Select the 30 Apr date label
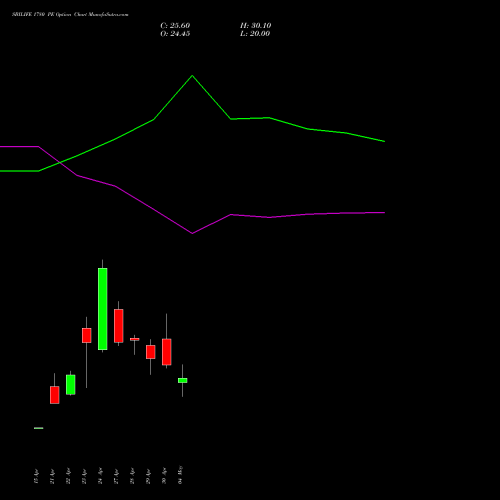The image size is (500, 500). 164,476
